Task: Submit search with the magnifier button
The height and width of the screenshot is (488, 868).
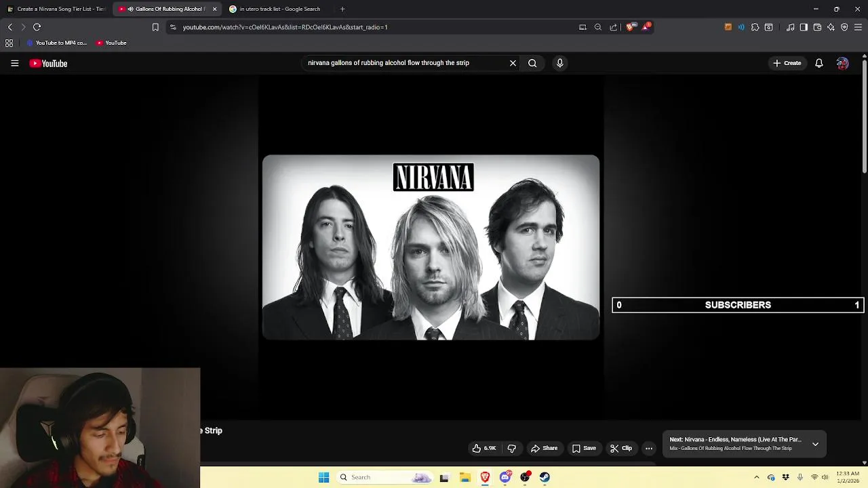Action: [532, 63]
